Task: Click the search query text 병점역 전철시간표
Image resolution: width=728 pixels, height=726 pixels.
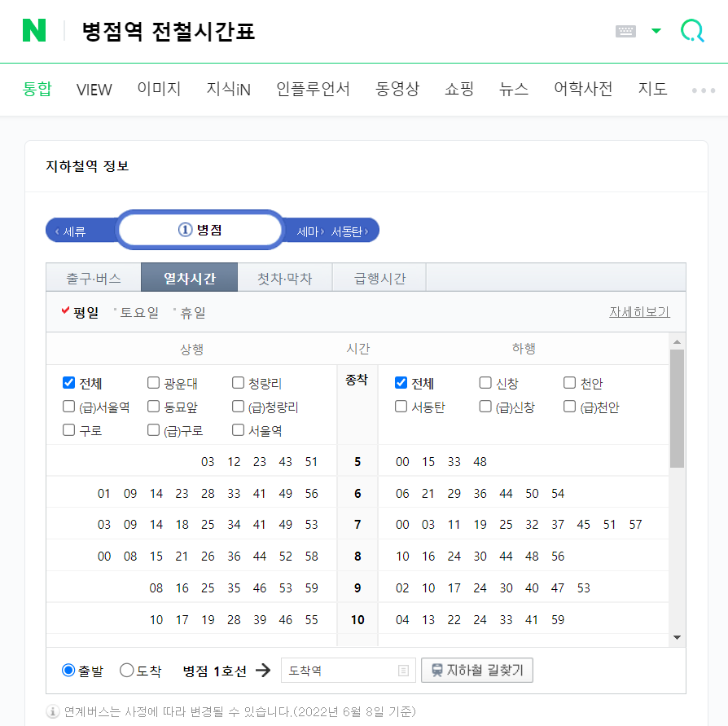Action: 168,32
